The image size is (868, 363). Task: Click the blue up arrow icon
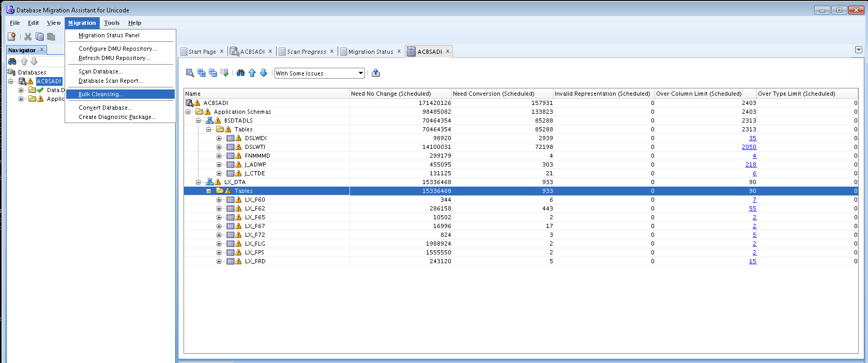(x=252, y=73)
